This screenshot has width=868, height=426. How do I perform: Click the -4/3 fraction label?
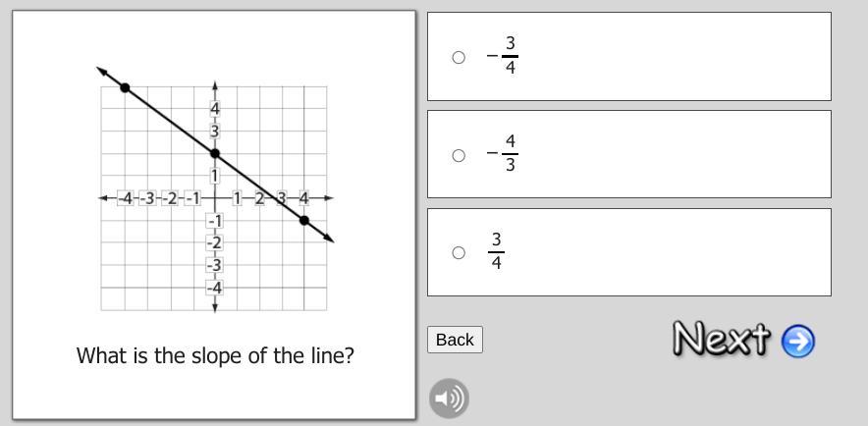tap(503, 154)
